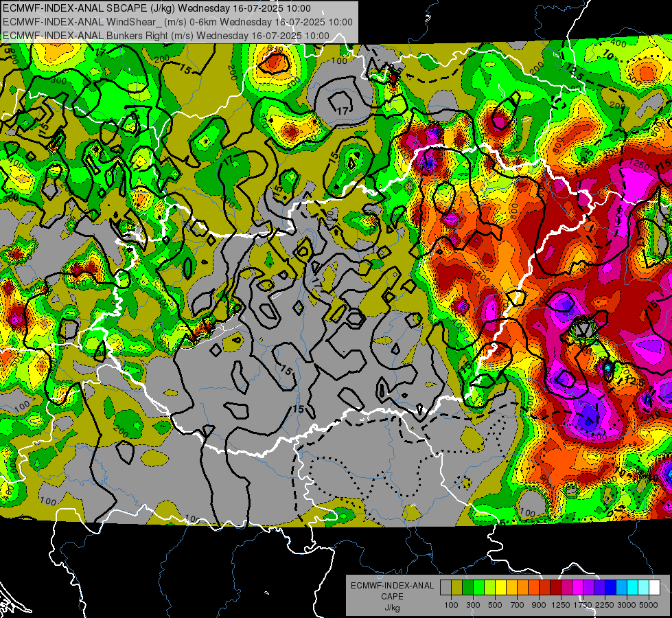Click the 900 tick label under the colorbar
672x618 pixels.
click(539, 605)
